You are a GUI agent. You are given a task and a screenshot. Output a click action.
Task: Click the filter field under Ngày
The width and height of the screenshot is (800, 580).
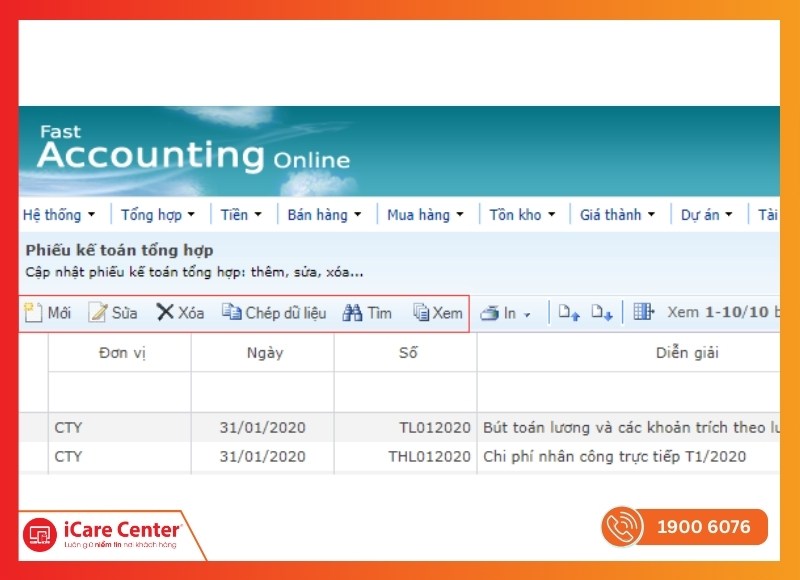(x=263, y=392)
